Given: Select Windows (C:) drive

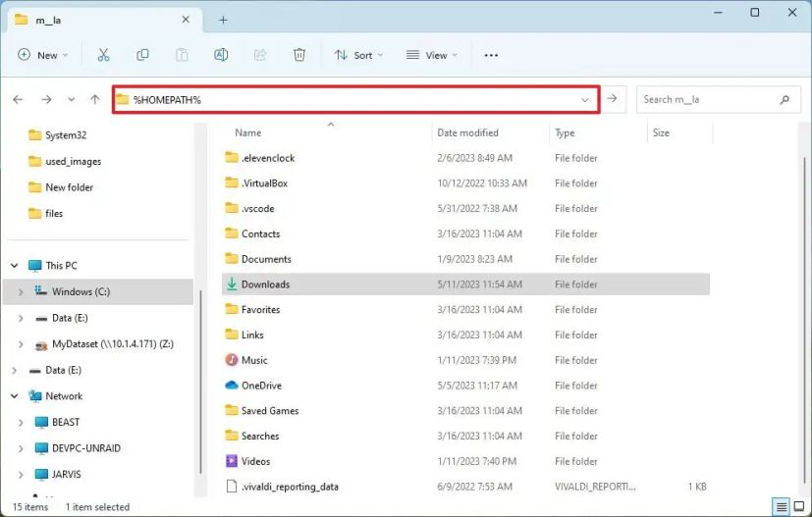Looking at the screenshot, I should pos(97,291).
